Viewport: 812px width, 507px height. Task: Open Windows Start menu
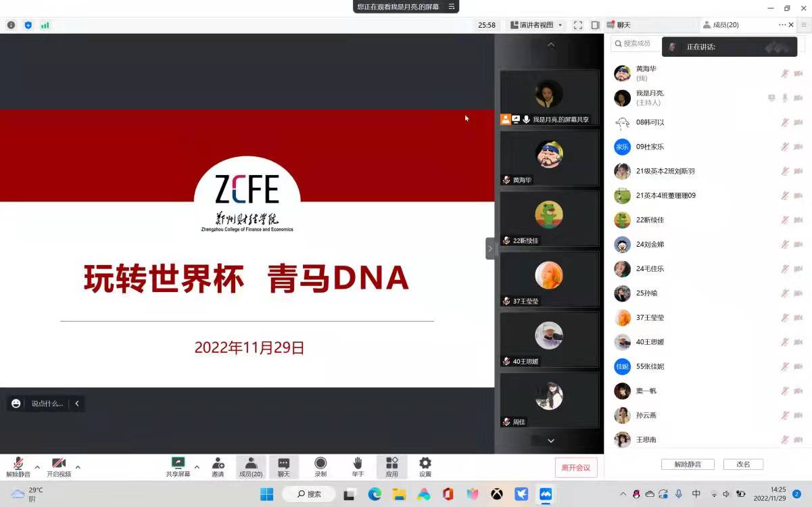pyautogui.click(x=267, y=494)
